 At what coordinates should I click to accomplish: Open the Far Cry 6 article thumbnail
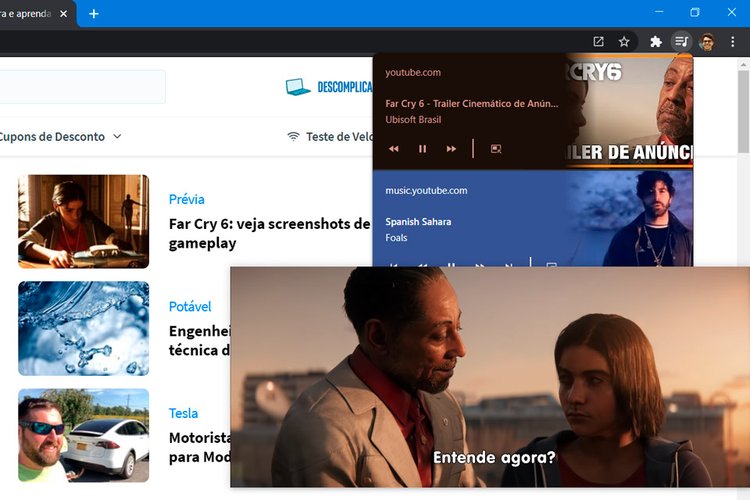coord(84,221)
